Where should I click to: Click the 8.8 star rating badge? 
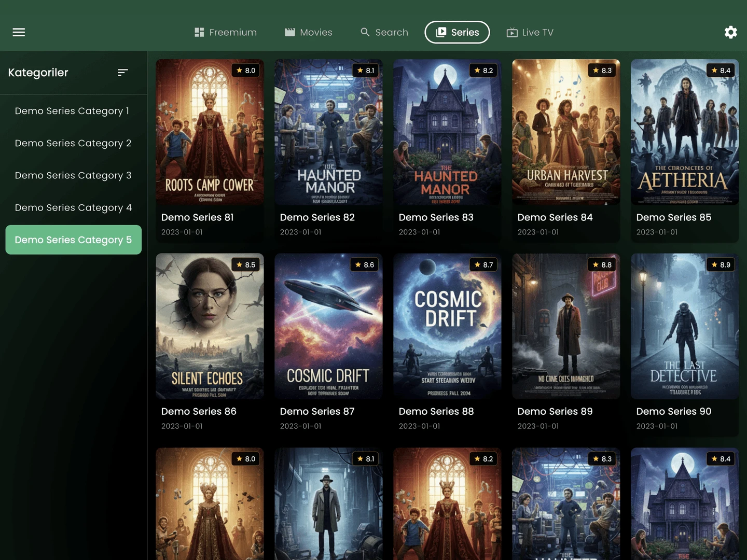click(x=602, y=265)
